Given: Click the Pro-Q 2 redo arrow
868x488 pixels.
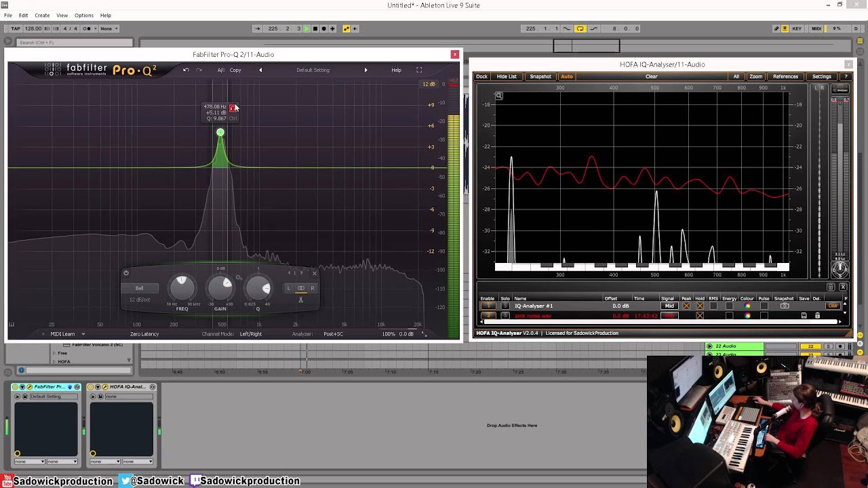Looking at the screenshot, I should pyautogui.click(x=199, y=70).
